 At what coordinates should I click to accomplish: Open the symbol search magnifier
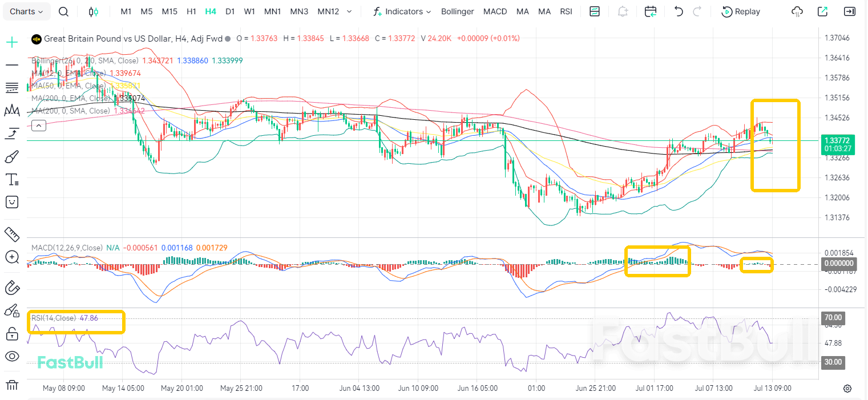point(64,11)
